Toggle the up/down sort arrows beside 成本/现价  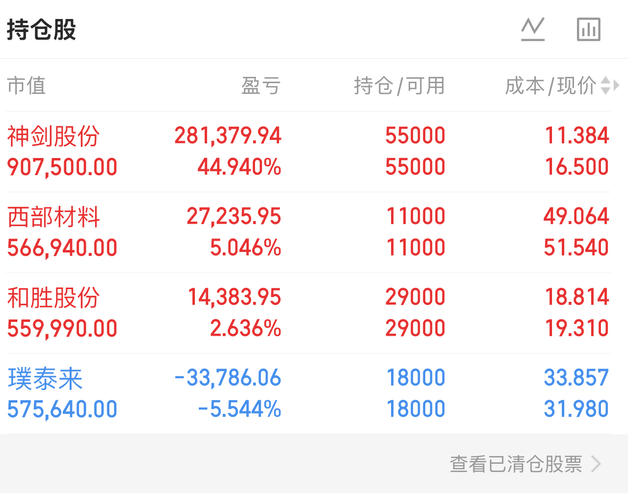[x=605, y=86]
